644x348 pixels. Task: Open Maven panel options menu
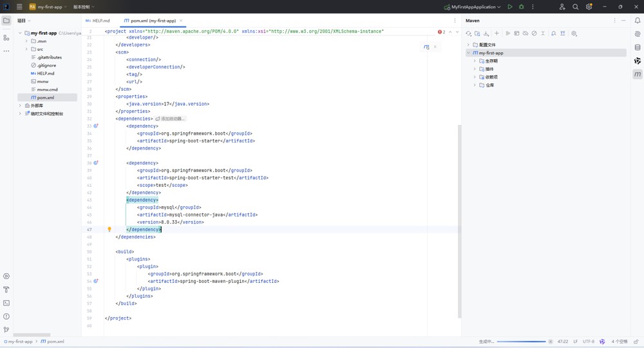click(x=614, y=21)
